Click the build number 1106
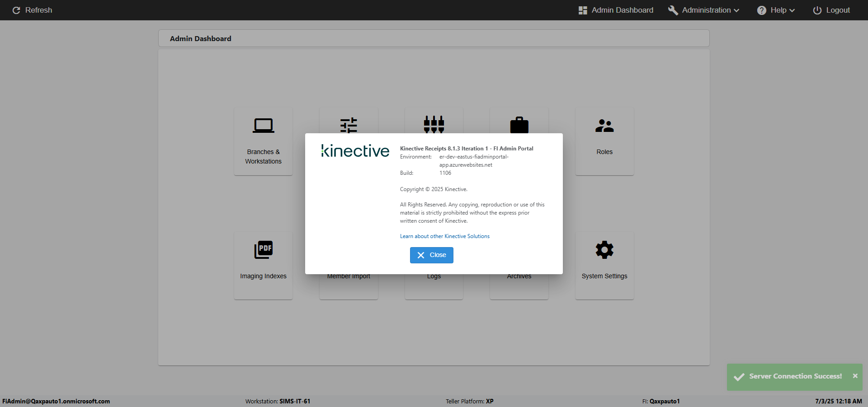 tap(445, 173)
